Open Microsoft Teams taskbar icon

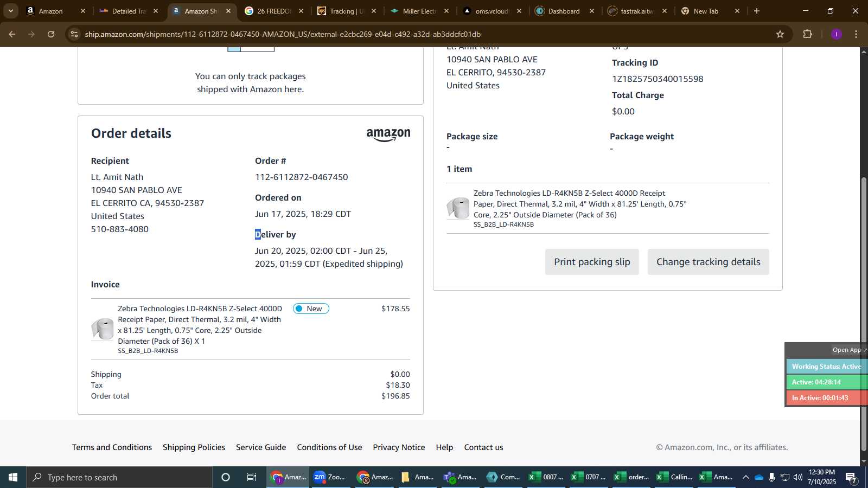[x=461, y=477]
